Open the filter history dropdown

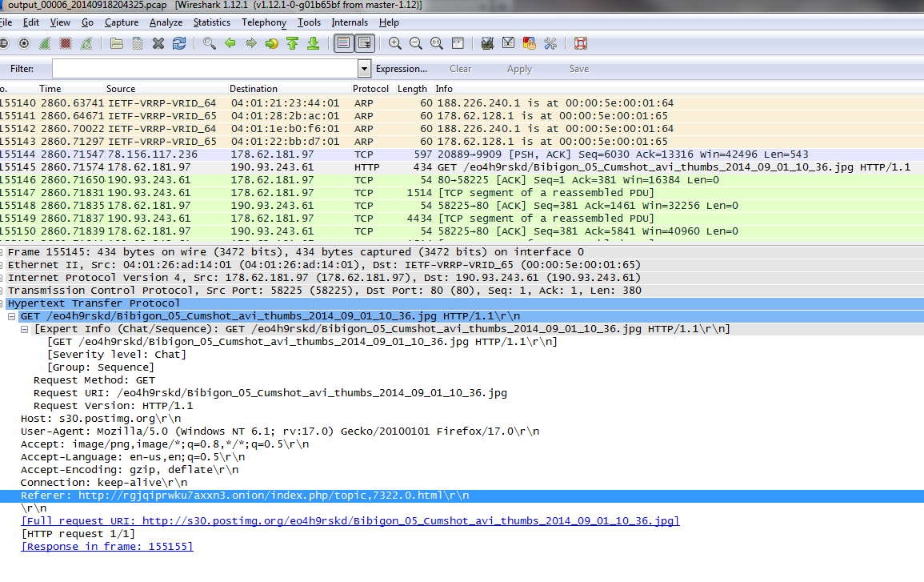pyautogui.click(x=364, y=69)
